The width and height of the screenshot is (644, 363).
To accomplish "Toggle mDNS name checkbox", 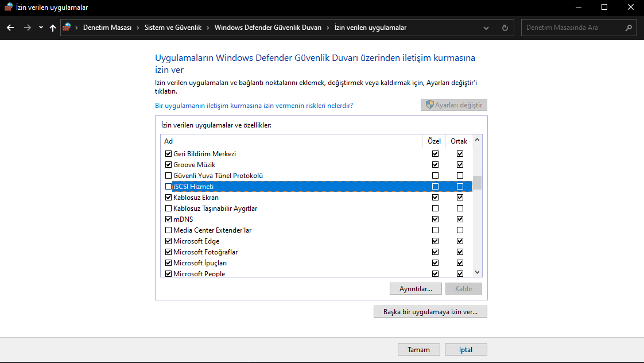I will click(168, 219).
